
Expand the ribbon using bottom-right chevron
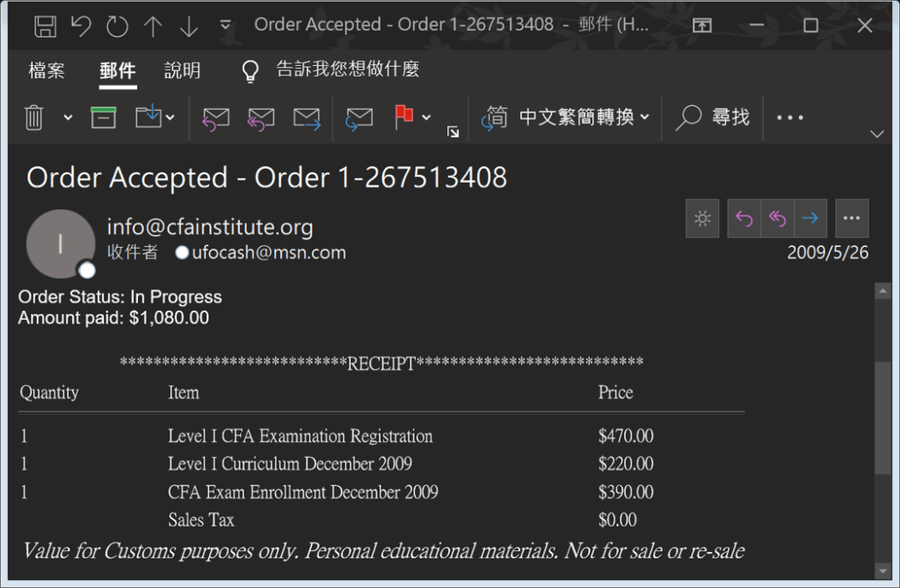(876, 134)
